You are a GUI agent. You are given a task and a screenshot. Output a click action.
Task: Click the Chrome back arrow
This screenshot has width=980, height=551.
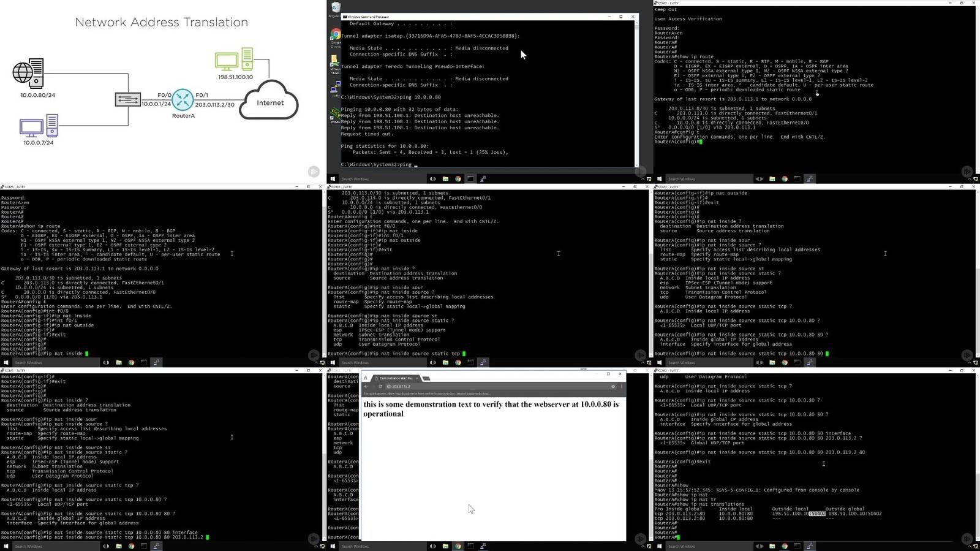(x=366, y=386)
